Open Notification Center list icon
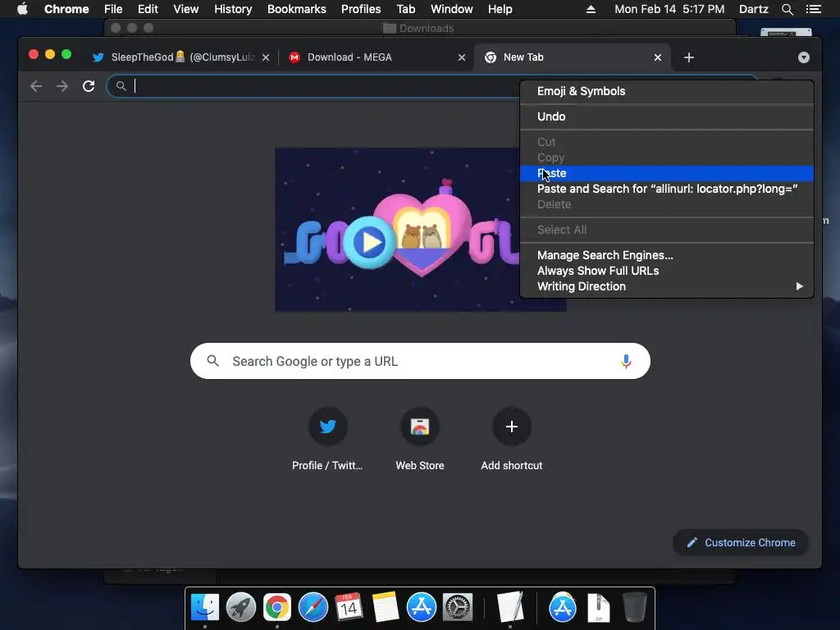Viewport: 840px width, 630px height. (x=814, y=9)
